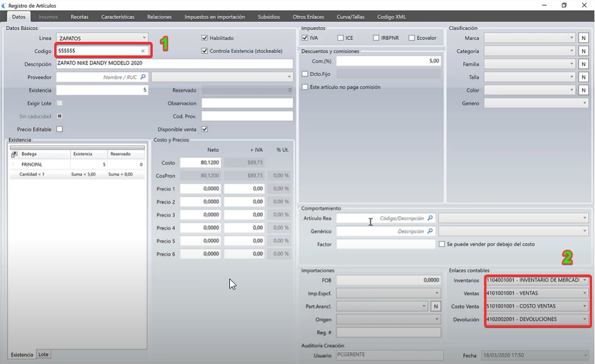Open the Origen dropdown

[437, 319]
